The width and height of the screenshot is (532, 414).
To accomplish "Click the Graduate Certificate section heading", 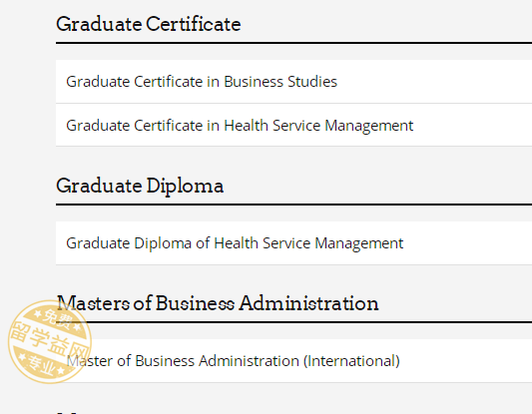I will pos(149,24).
